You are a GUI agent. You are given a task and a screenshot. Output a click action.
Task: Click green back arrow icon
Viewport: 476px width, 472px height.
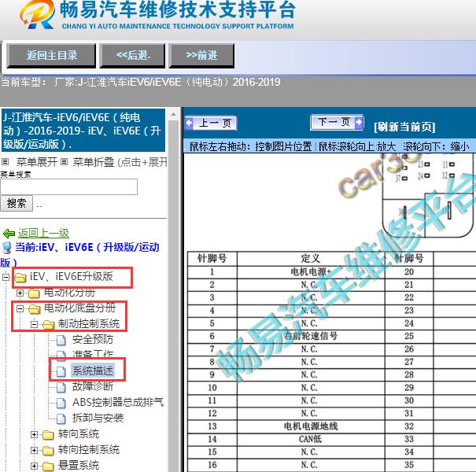click(9, 234)
